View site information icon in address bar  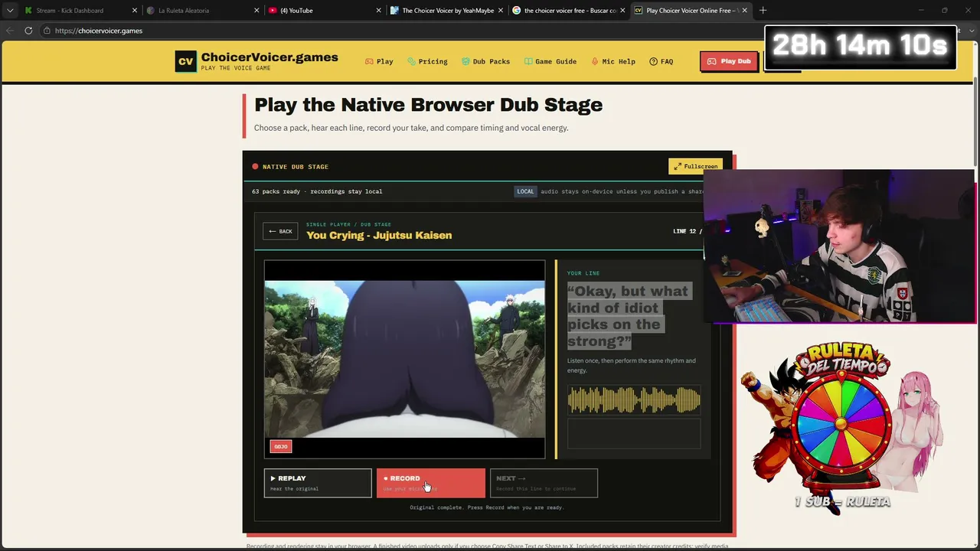tap(47, 31)
